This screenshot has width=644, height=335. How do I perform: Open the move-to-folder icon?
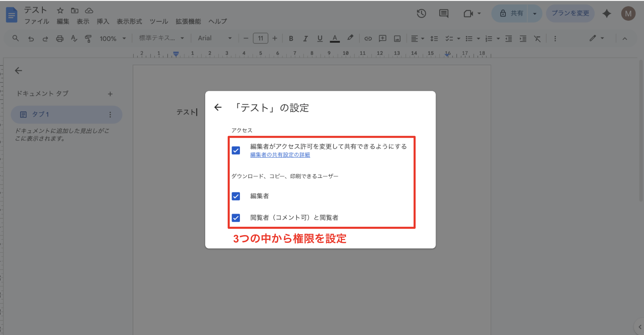pyautogui.click(x=75, y=11)
